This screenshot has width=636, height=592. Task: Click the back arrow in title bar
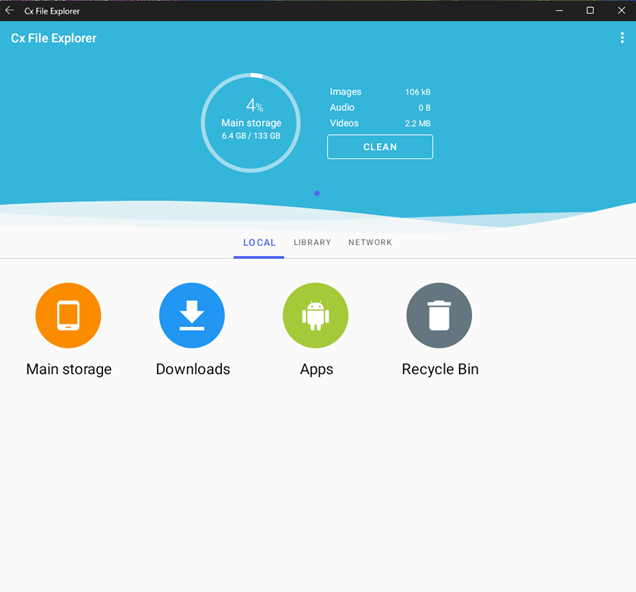click(x=10, y=11)
